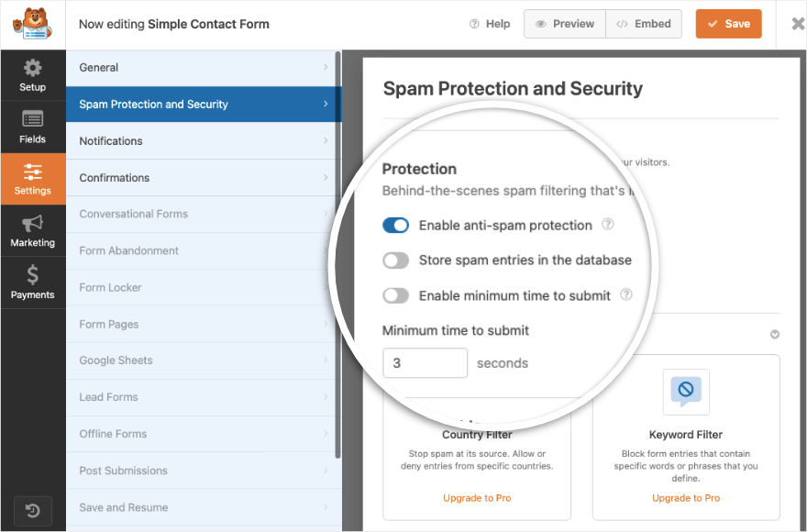Open Google Sheets settings
This screenshot has height=532, width=807.
point(204,360)
